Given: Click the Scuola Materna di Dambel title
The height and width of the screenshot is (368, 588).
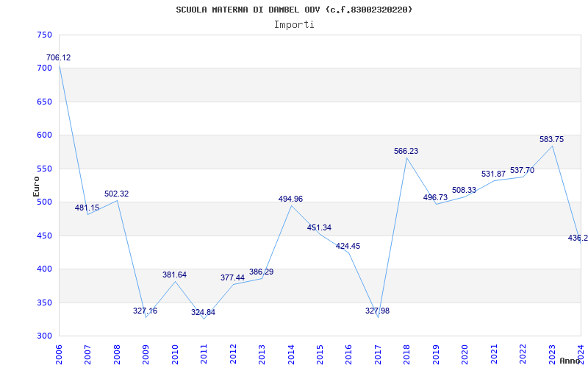Looking at the screenshot, I should [294, 10].
